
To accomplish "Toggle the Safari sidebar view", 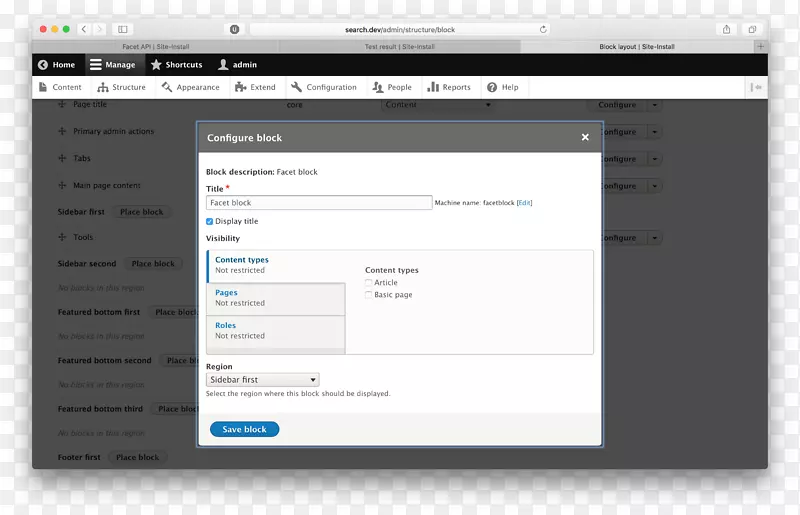I will (x=122, y=30).
